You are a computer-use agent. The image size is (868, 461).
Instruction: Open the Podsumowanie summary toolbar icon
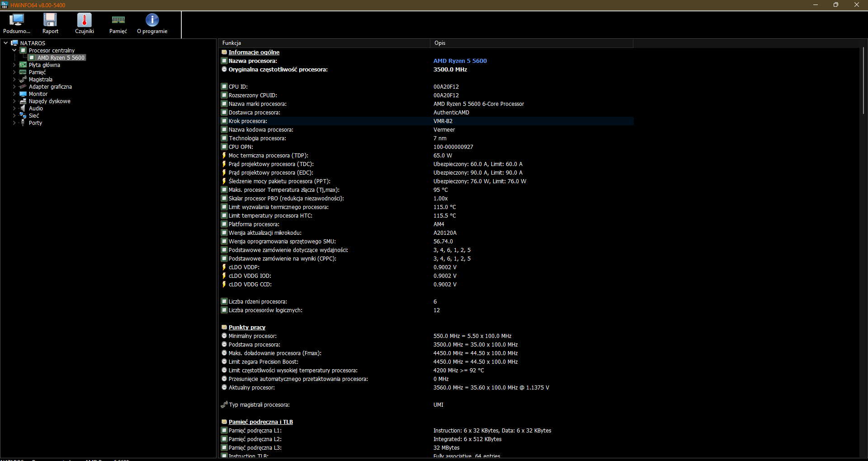tap(17, 20)
